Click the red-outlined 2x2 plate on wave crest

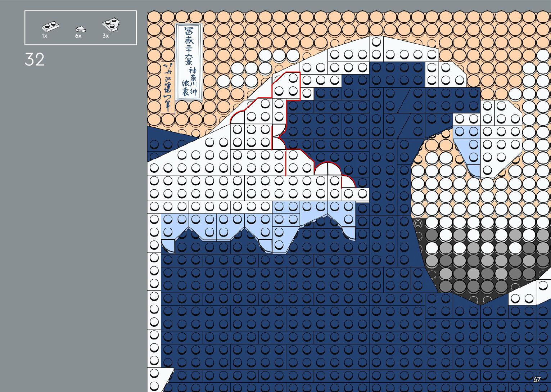point(286,85)
